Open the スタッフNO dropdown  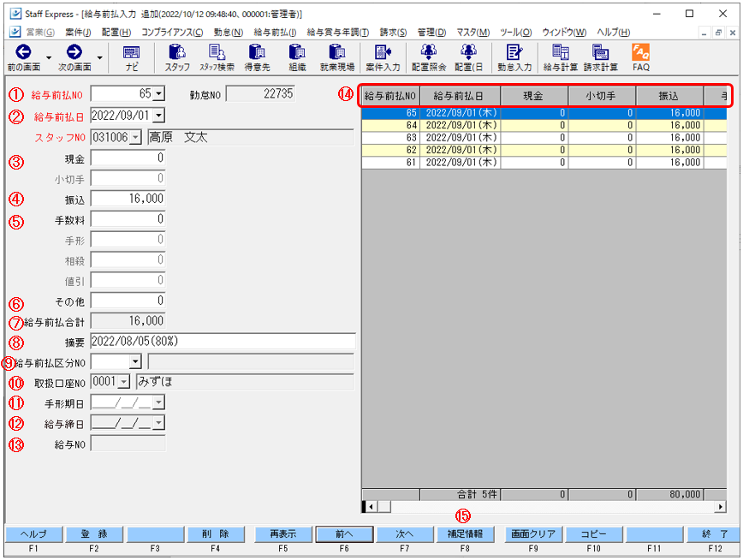tap(135, 138)
